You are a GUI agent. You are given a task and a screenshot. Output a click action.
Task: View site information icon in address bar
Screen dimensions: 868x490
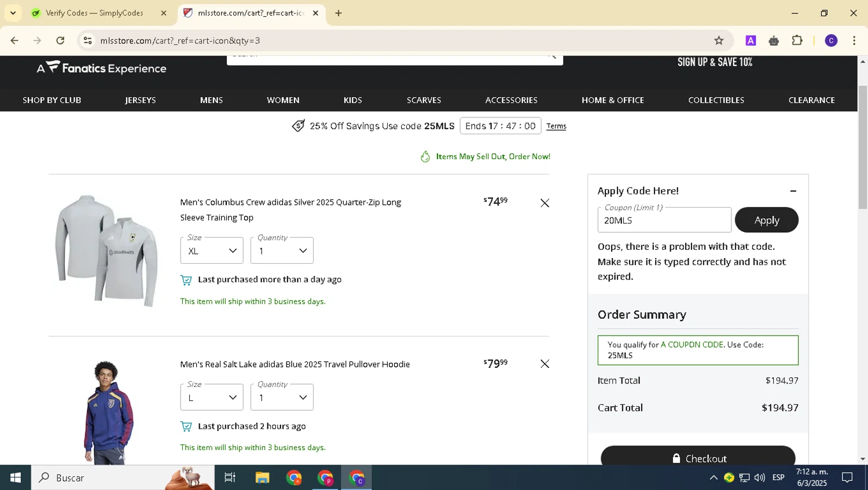[87, 40]
